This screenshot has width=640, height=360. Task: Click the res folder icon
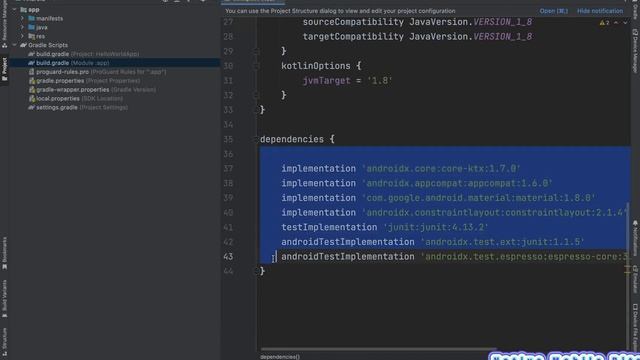[31, 36]
